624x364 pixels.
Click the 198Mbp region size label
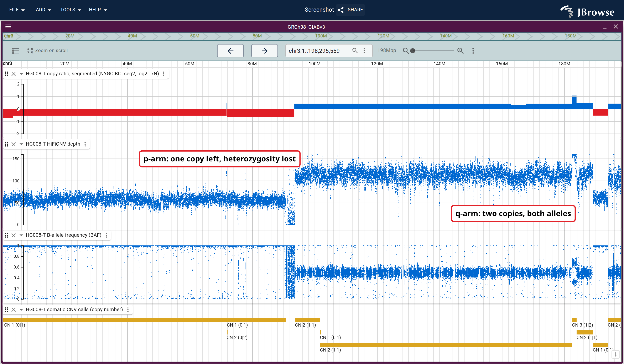coord(386,51)
